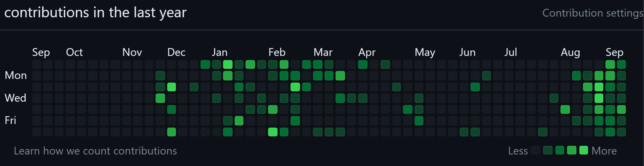Select the green Saturday cell in December

click(x=172, y=132)
